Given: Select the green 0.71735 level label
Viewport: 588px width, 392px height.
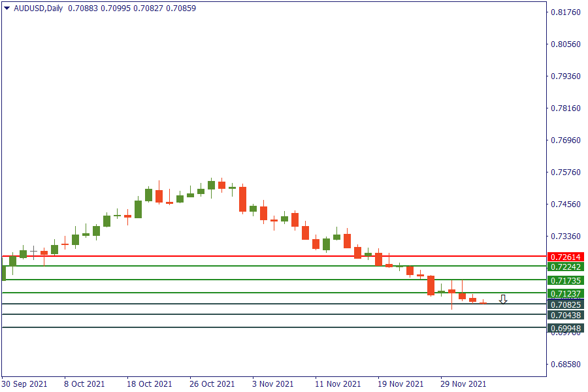Looking at the screenshot, I should point(566,280).
